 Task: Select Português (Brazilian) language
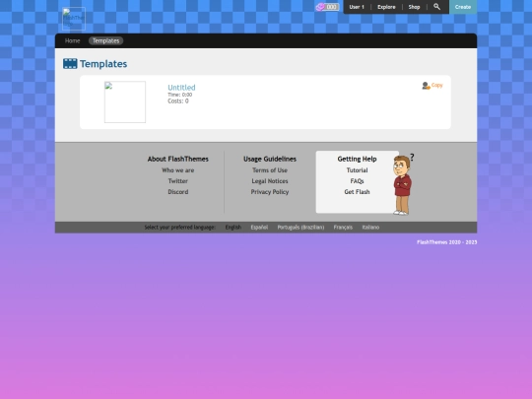pyautogui.click(x=300, y=228)
